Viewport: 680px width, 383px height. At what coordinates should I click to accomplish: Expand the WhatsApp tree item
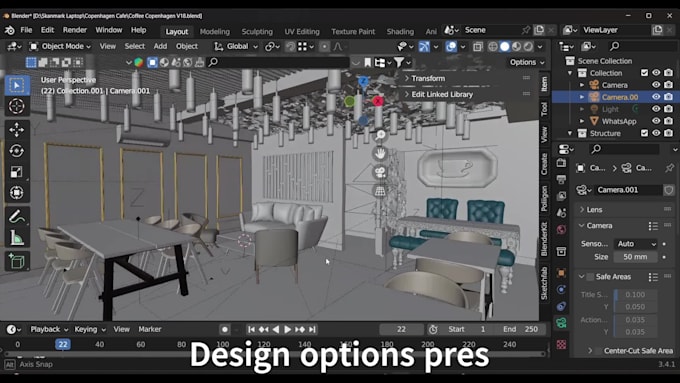(x=582, y=121)
